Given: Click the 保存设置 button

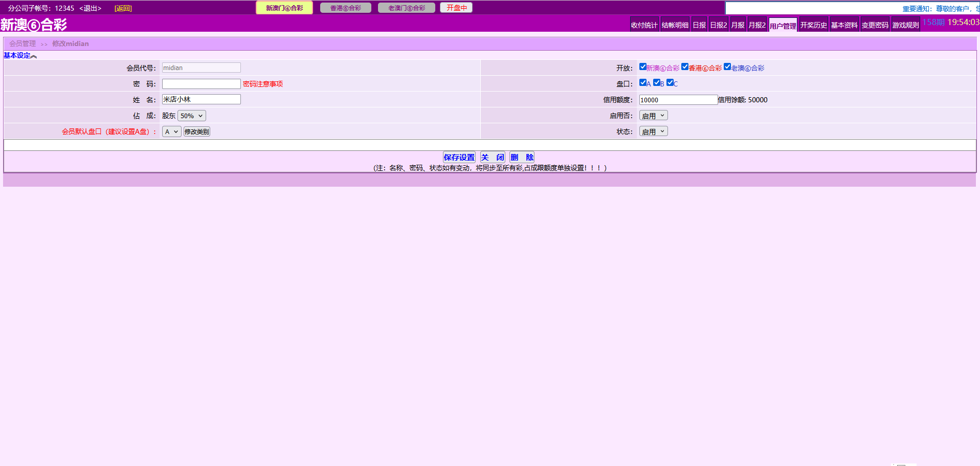Looking at the screenshot, I should pos(459,158).
